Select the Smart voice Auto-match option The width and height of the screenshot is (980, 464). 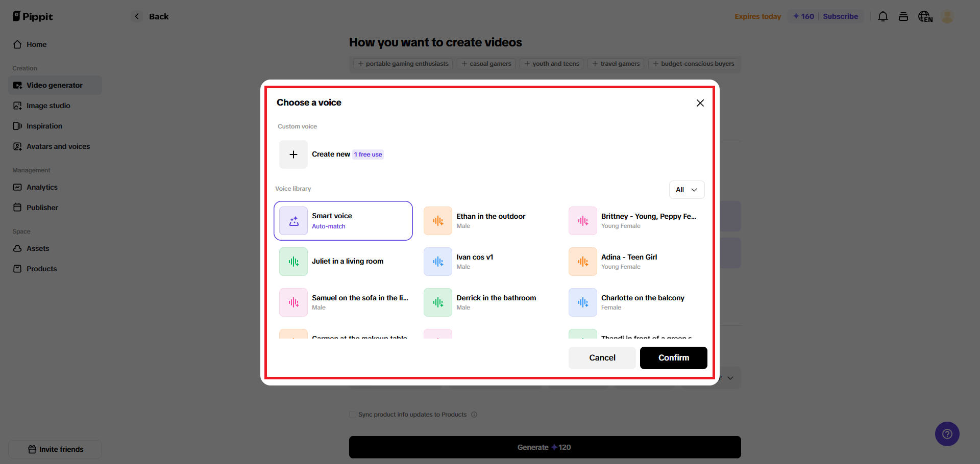point(343,220)
